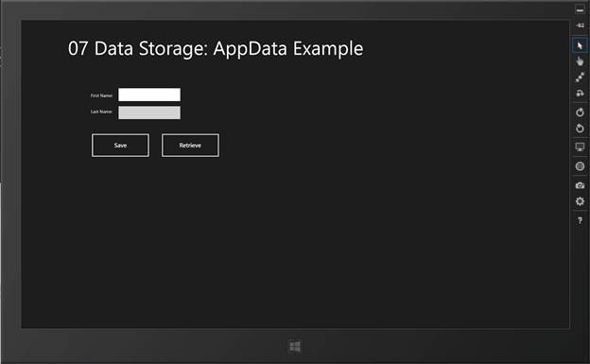The height and width of the screenshot is (364, 590).
Task: Rotate simulator clockwise 90 degrees
Action: [x=580, y=113]
